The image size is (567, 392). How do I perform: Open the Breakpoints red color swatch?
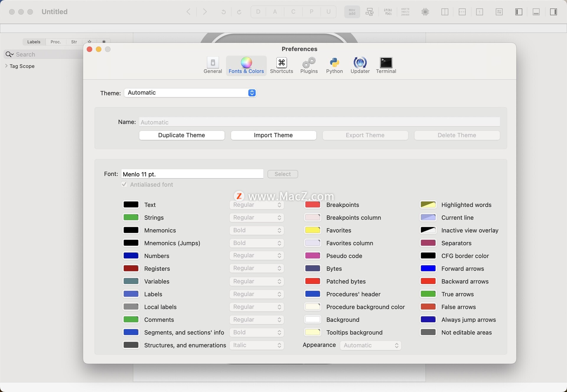313,205
